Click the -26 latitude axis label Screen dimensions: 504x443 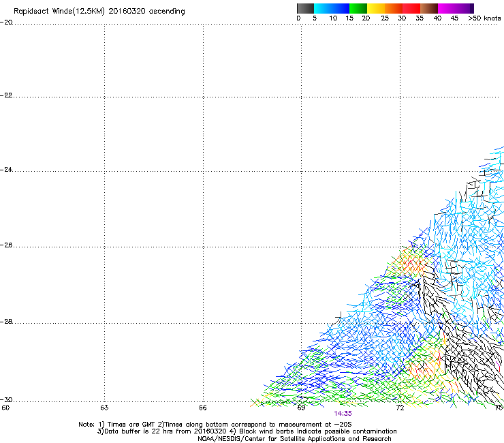click(x=6, y=245)
